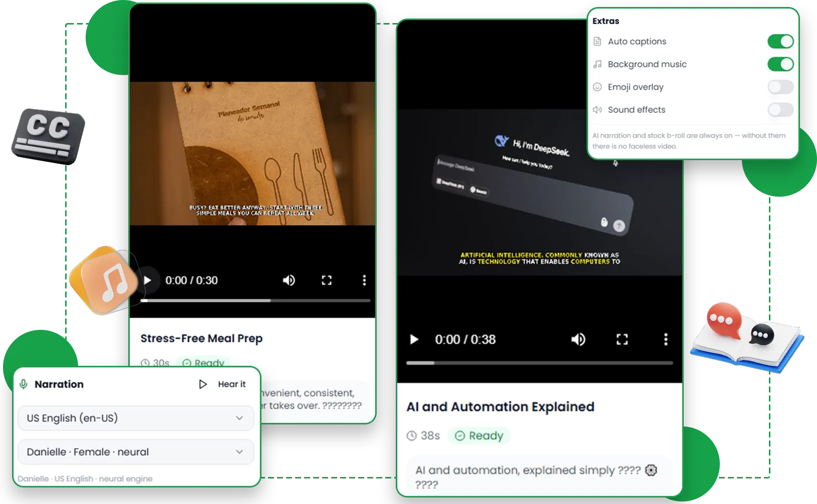Click the Hear it play triangle icon

(203, 384)
